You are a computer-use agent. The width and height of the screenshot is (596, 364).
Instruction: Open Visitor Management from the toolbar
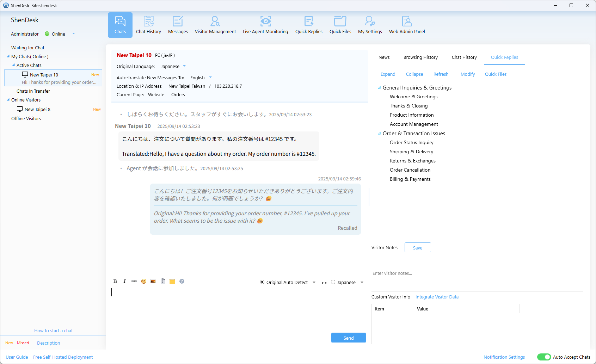pyautogui.click(x=215, y=25)
